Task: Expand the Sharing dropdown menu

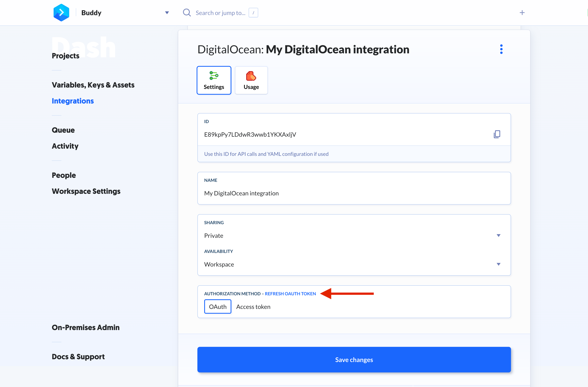Action: point(499,235)
